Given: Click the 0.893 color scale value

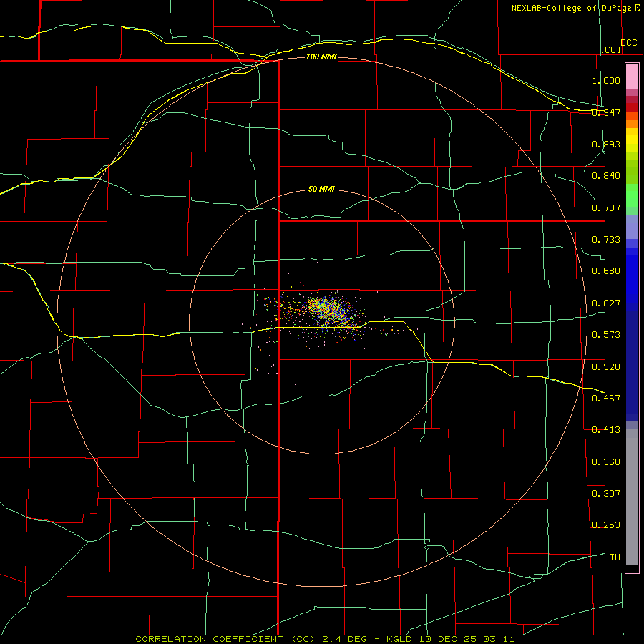Looking at the screenshot, I should [606, 144].
